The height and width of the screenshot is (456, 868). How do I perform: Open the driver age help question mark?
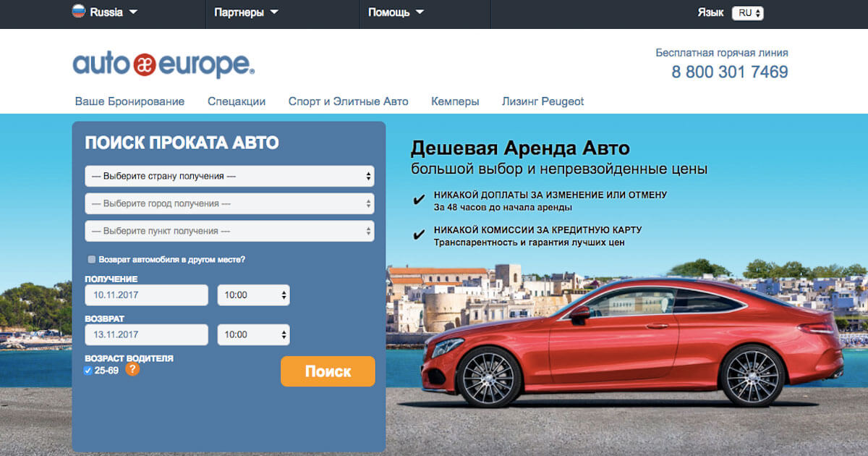click(134, 370)
